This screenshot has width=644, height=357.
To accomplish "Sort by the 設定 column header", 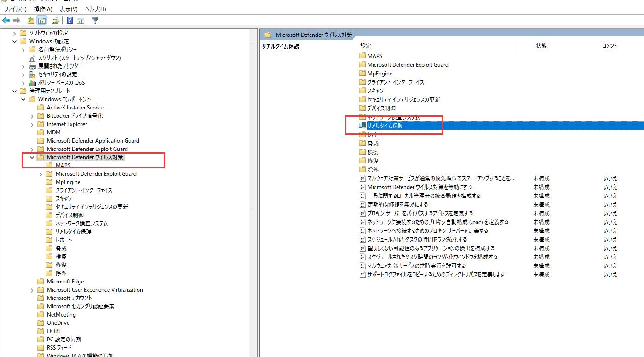I will (x=366, y=46).
